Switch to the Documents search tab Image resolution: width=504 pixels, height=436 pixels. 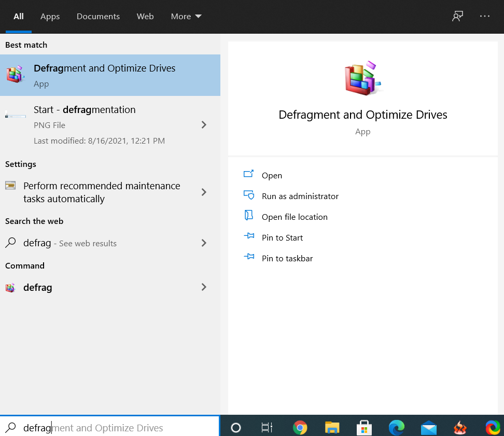tap(98, 17)
